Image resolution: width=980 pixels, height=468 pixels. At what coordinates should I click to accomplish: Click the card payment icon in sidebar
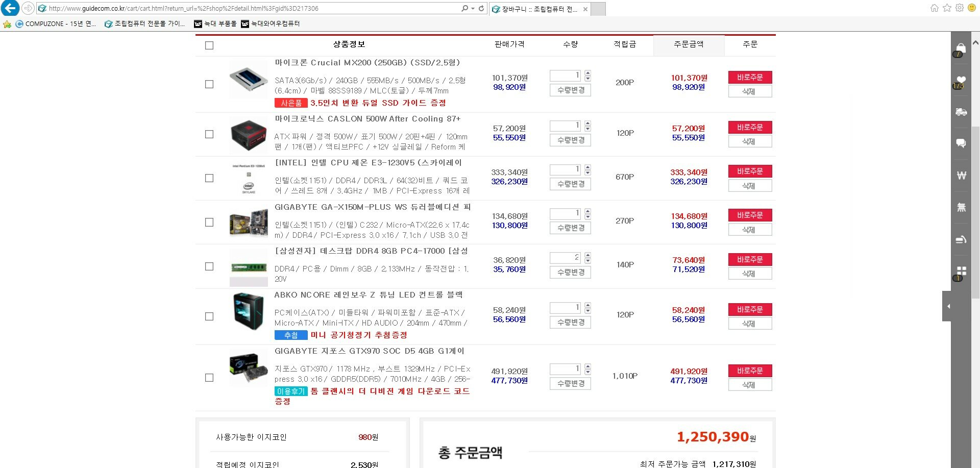coord(961,239)
